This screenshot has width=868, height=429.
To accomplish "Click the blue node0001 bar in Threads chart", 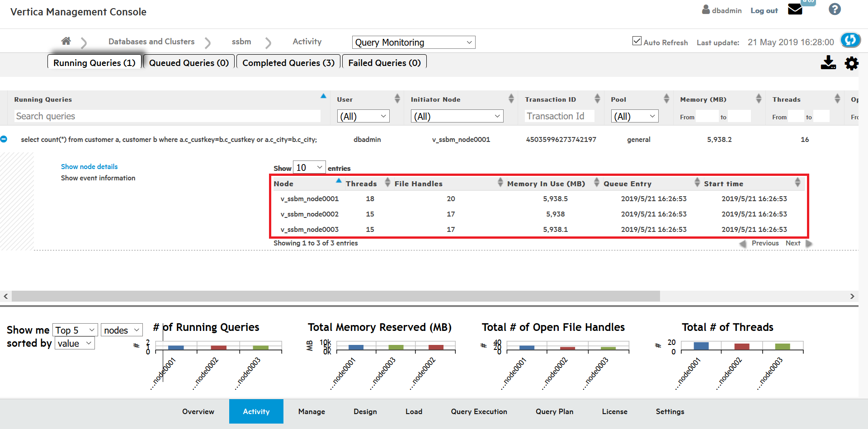I will pyautogui.click(x=701, y=346).
